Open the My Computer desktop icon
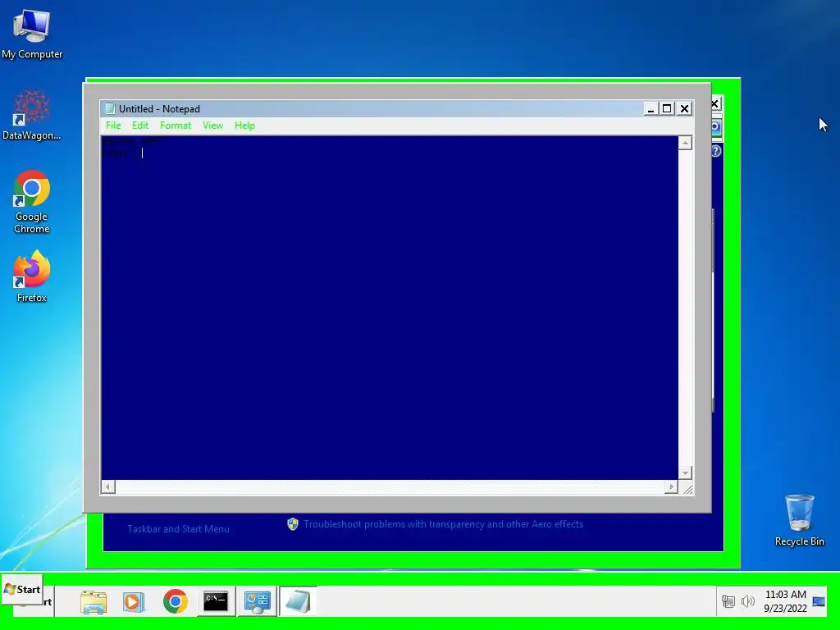Screen dimensions: 840x630 click(32, 34)
